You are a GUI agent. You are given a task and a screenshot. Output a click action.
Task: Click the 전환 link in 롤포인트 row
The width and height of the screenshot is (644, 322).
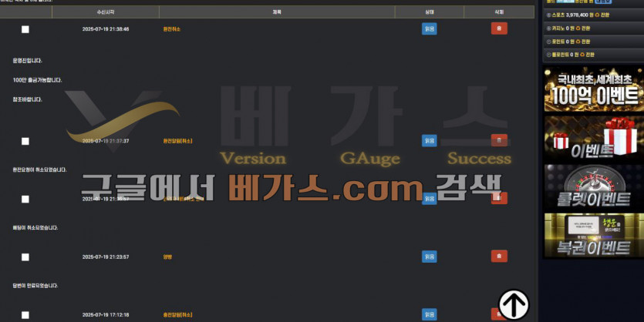pyautogui.click(x=590, y=55)
